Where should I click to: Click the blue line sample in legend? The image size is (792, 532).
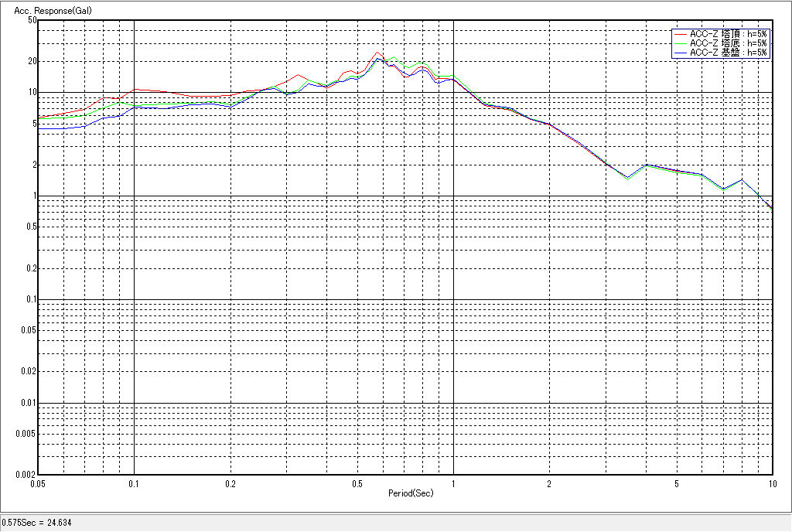[x=681, y=53]
